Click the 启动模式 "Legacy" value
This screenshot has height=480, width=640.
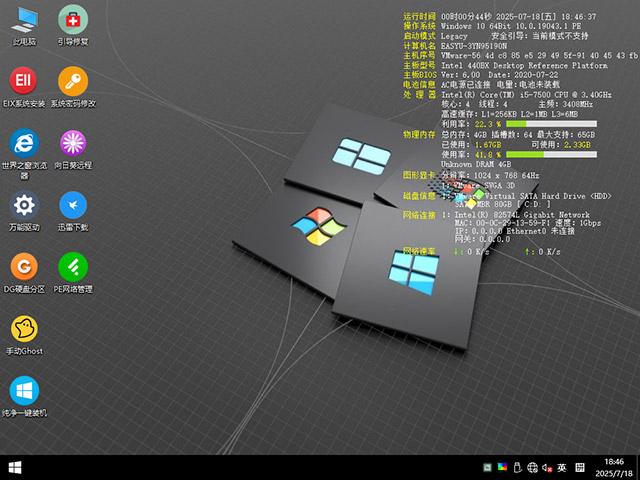tap(454, 36)
